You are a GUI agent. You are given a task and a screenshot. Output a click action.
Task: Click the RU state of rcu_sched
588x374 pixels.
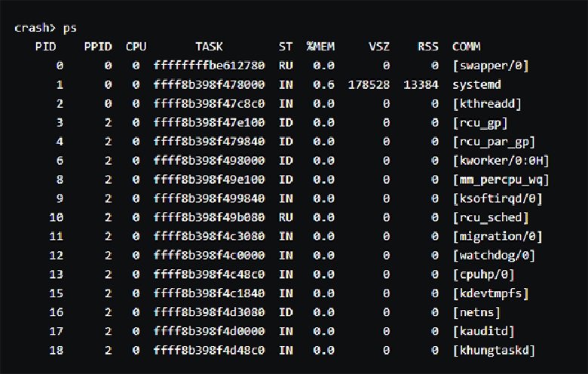(286, 217)
